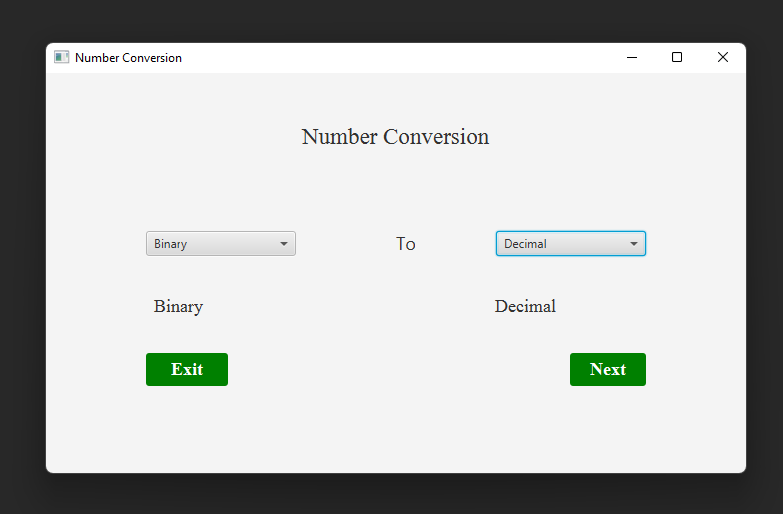This screenshot has width=783, height=514.
Task: Minimize the Number Conversion window
Action: 632,57
